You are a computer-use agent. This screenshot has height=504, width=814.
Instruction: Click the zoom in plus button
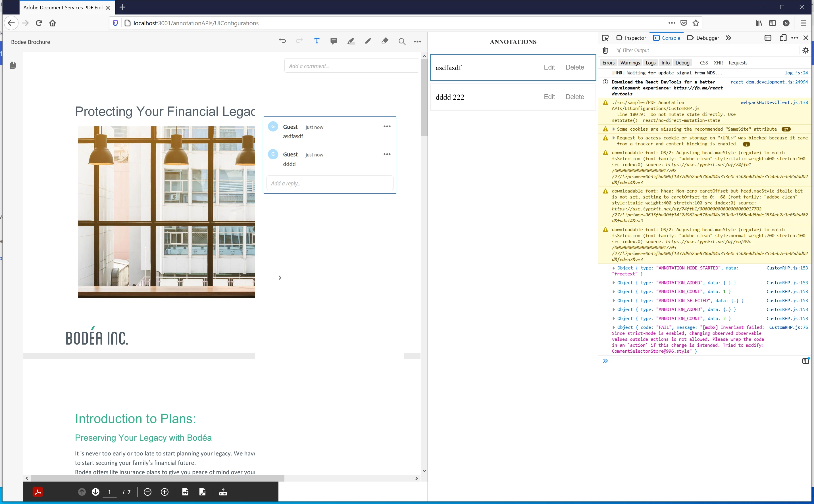point(165,492)
